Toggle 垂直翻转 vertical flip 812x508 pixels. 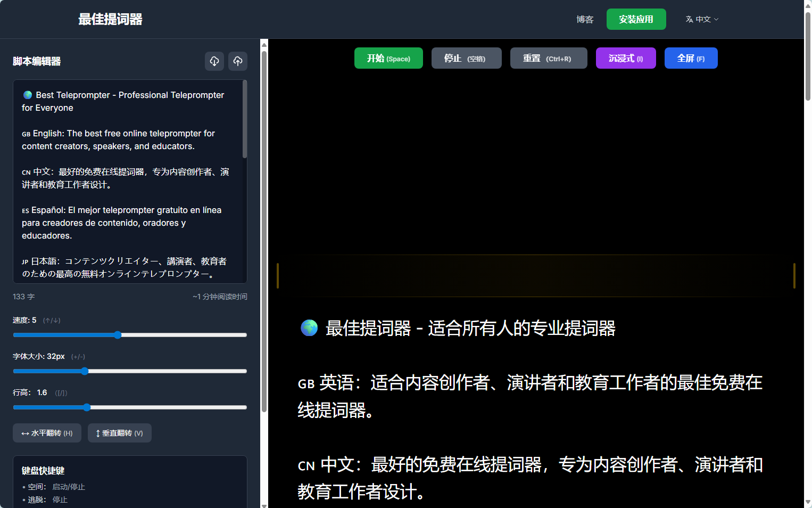point(120,433)
